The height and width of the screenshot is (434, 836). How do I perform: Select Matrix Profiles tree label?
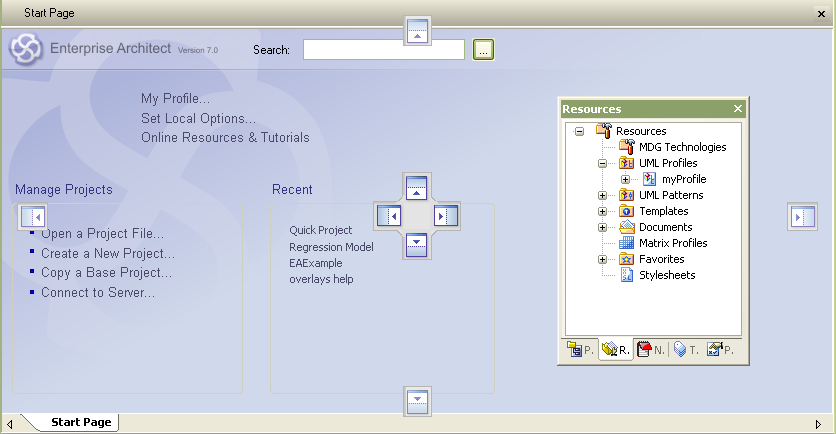[673, 243]
